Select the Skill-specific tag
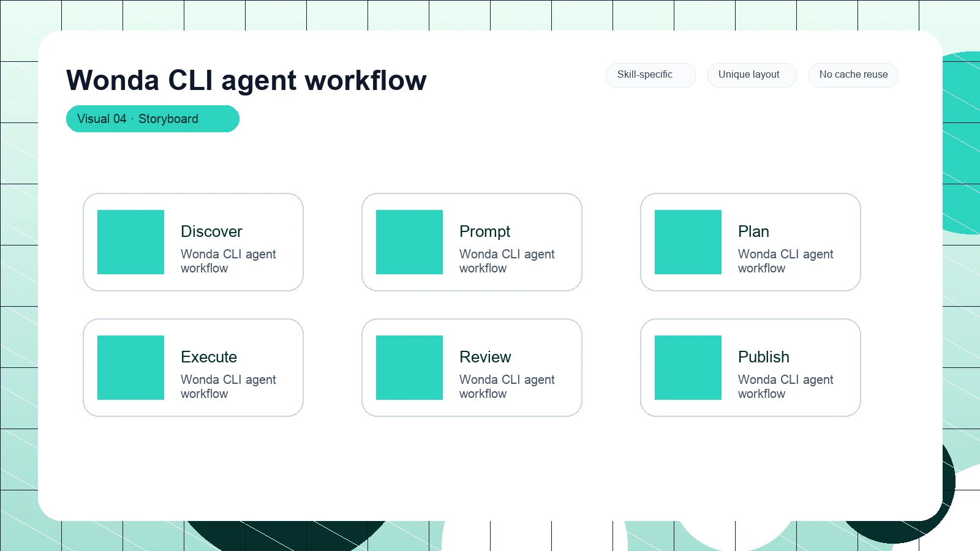The height and width of the screenshot is (551, 980). (651, 75)
